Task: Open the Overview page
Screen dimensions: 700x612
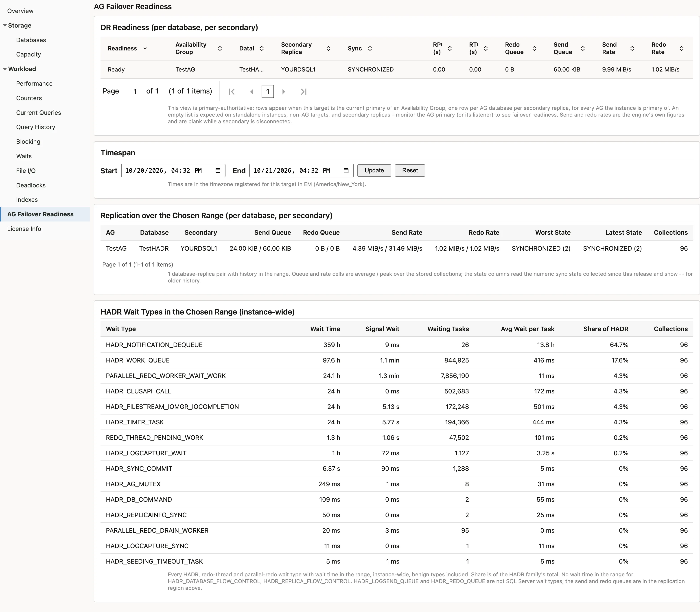Action: click(x=20, y=11)
